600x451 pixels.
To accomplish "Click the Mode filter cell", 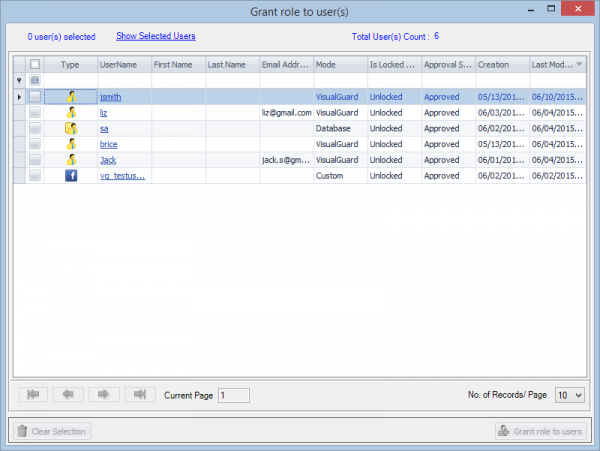I will (x=341, y=80).
